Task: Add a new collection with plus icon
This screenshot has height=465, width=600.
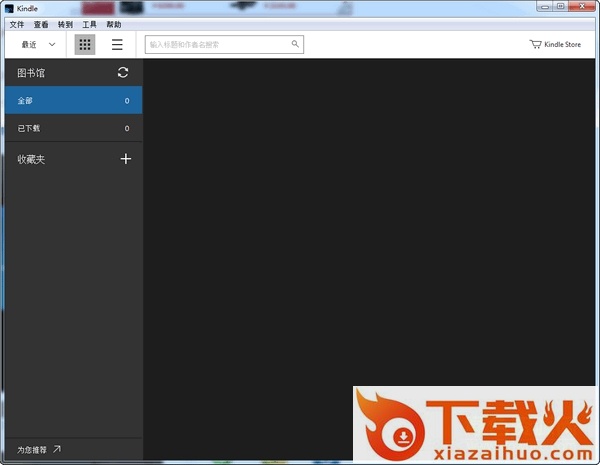Action: [126, 159]
